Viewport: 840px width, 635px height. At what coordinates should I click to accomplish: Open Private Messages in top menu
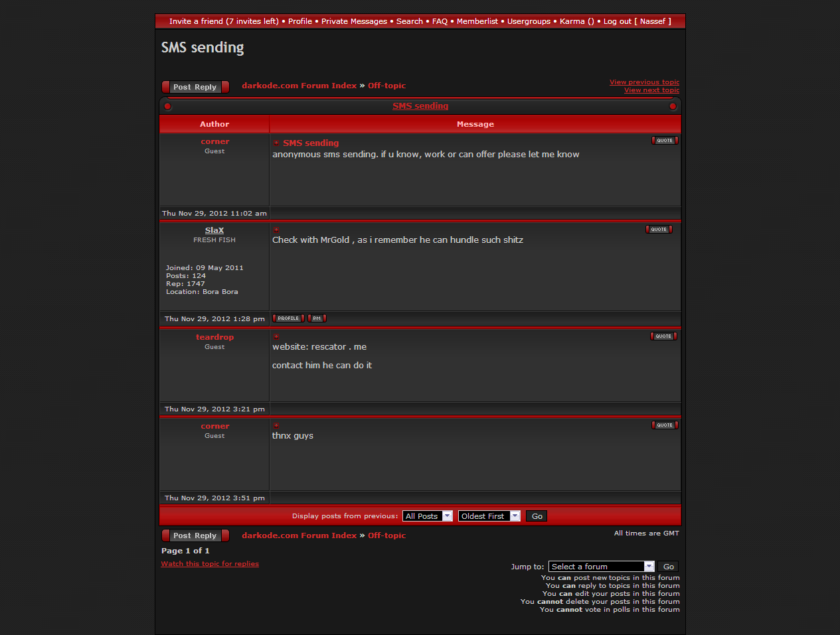click(354, 21)
